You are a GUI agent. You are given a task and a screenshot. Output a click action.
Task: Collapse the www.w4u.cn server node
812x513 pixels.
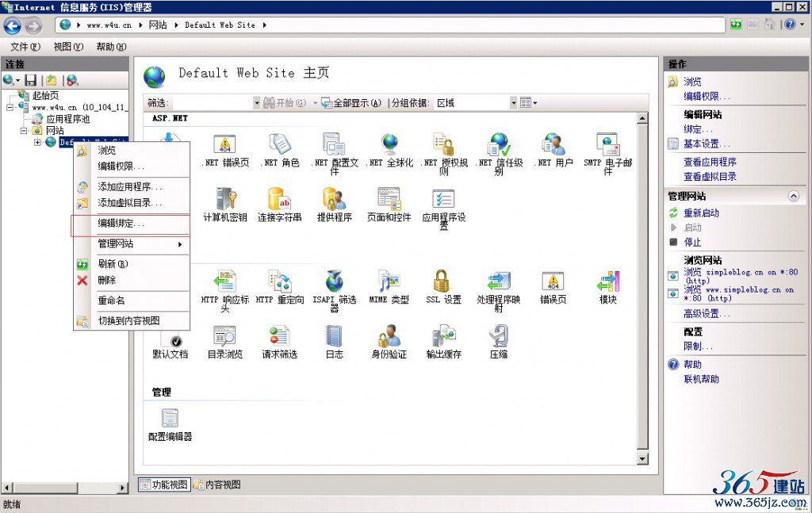tap(10, 108)
